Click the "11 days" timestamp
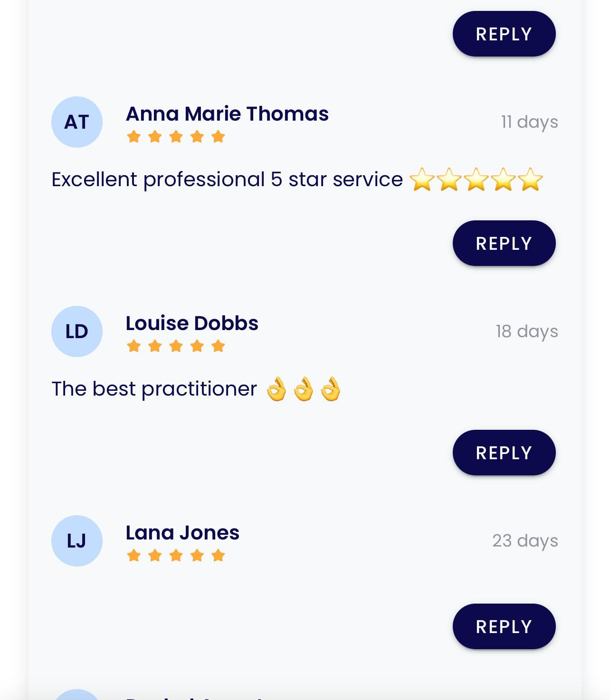Image resolution: width=610 pixels, height=700 pixels. coord(529,122)
